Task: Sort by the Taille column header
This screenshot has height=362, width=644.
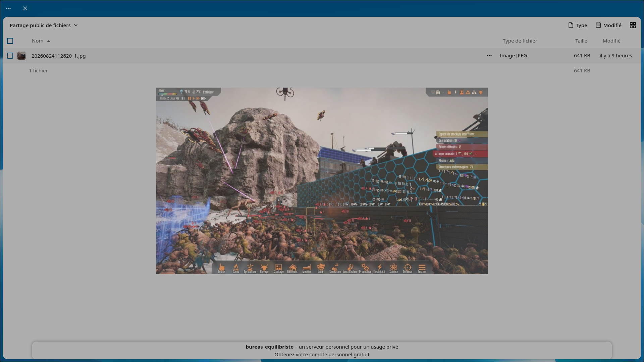Action: point(581,41)
